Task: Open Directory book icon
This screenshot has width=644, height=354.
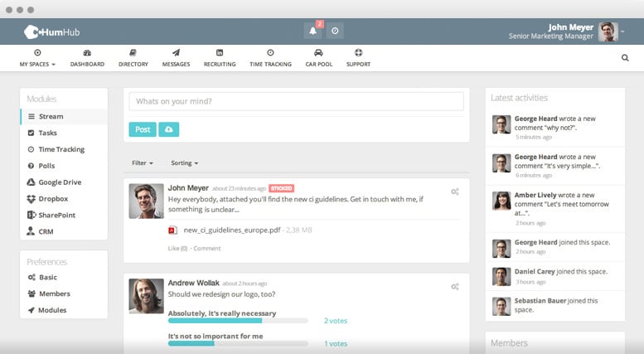Action: tap(133, 52)
